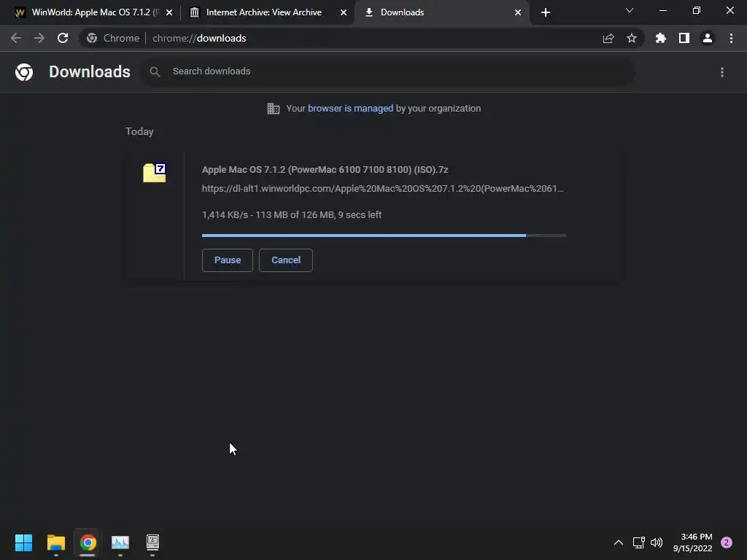This screenshot has width=747, height=560.
Task: Click the address bar URL chrome://downloads
Action: pyautogui.click(x=199, y=38)
